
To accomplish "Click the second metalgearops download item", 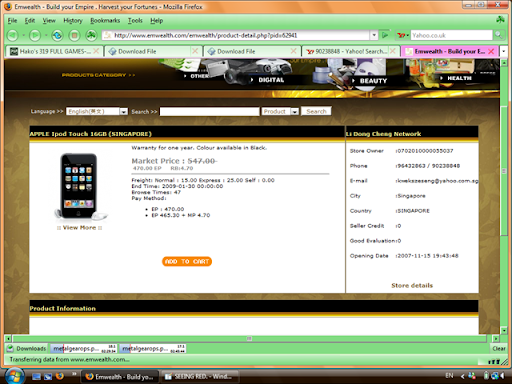I will tap(153, 348).
